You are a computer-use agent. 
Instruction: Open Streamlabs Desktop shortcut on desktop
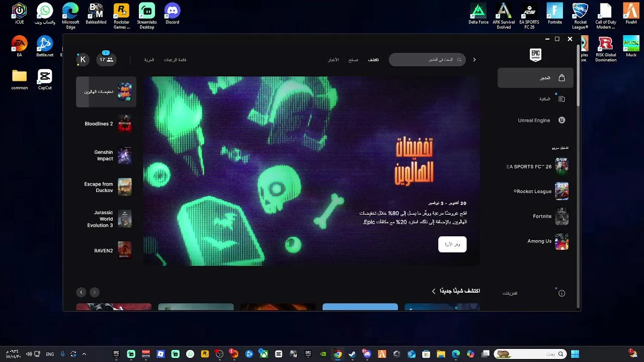click(146, 16)
